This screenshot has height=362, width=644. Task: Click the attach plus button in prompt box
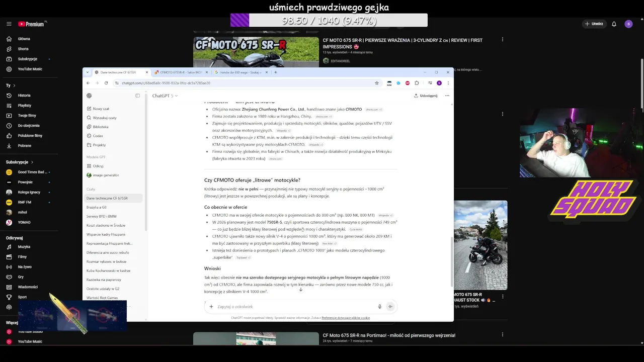pyautogui.click(x=211, y=307)
